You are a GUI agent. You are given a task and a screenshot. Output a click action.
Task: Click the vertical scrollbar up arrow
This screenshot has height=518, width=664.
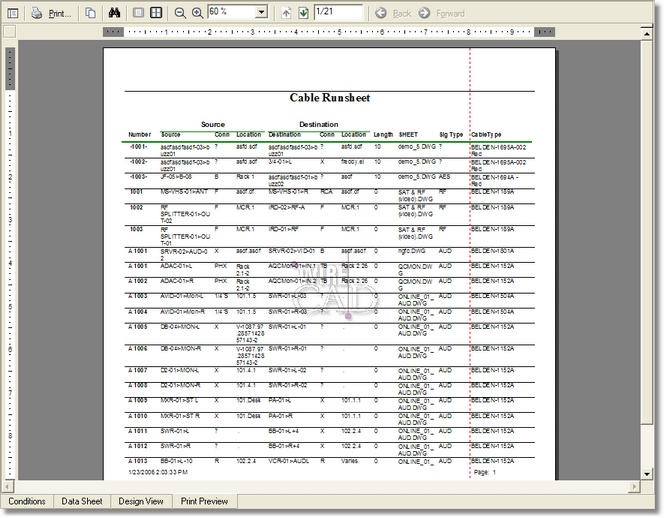point(646,33)
